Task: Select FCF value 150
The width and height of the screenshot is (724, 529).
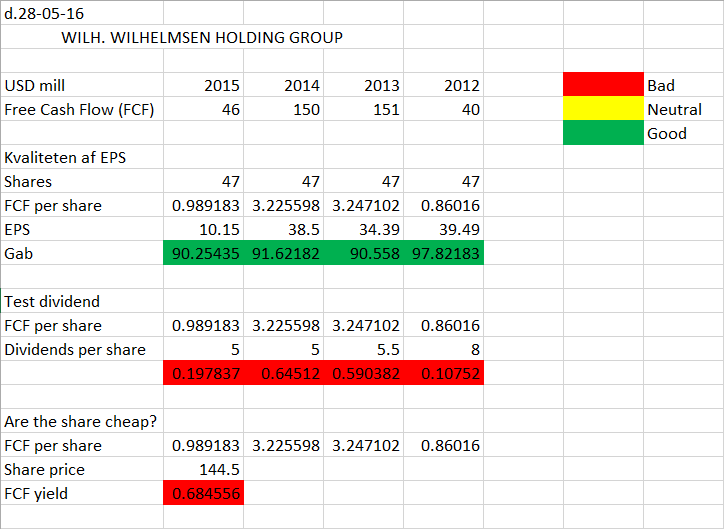Action: pyautogui.click(x=307, y=109)
